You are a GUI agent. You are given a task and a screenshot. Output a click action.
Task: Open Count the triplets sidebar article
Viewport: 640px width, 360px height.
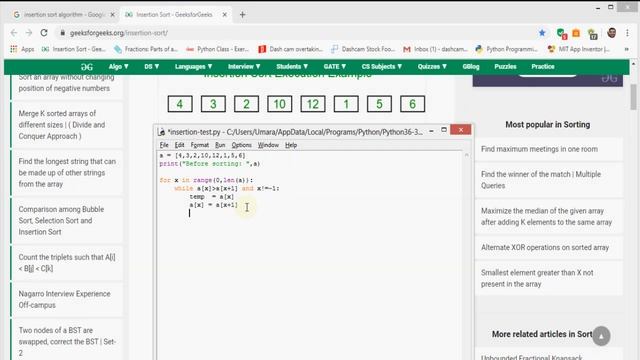(67, 263)
